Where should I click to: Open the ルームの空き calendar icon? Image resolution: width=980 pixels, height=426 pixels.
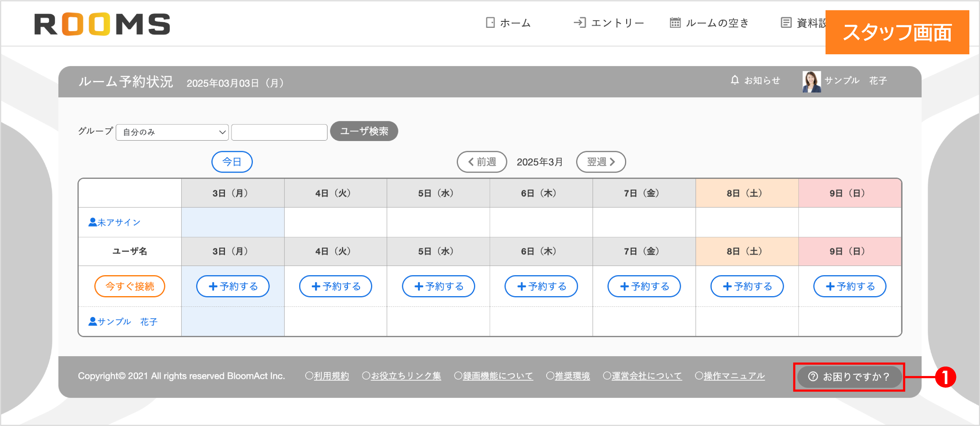coord(675,23)
